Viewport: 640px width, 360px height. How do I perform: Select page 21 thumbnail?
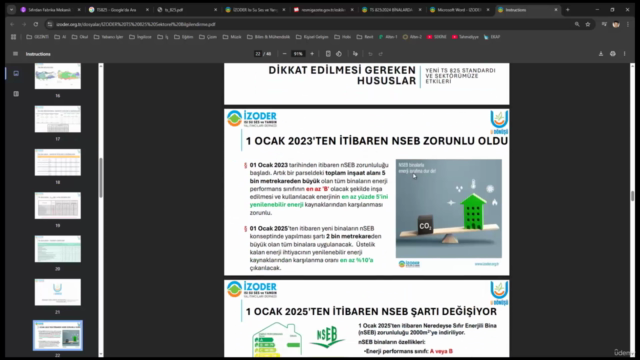click(58, 292)
